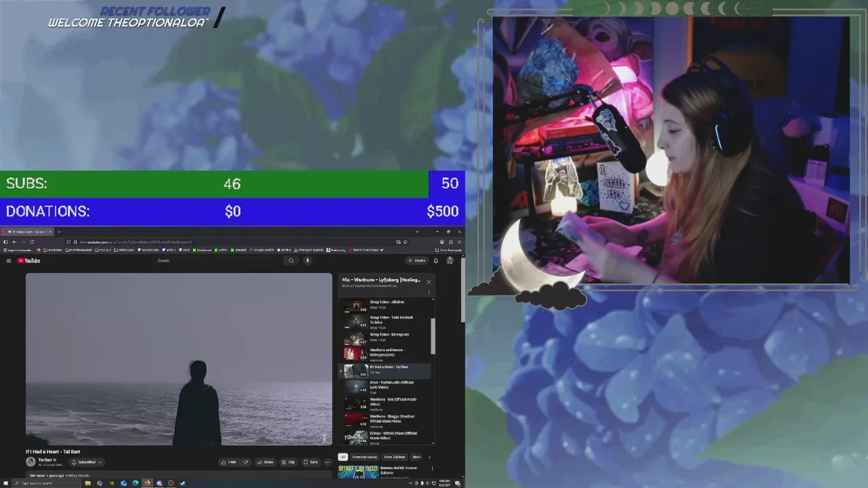This screenshot has height=488, width=868.
Task: Open the YouTube hamburger guide menu
Action: click(8, 261)
